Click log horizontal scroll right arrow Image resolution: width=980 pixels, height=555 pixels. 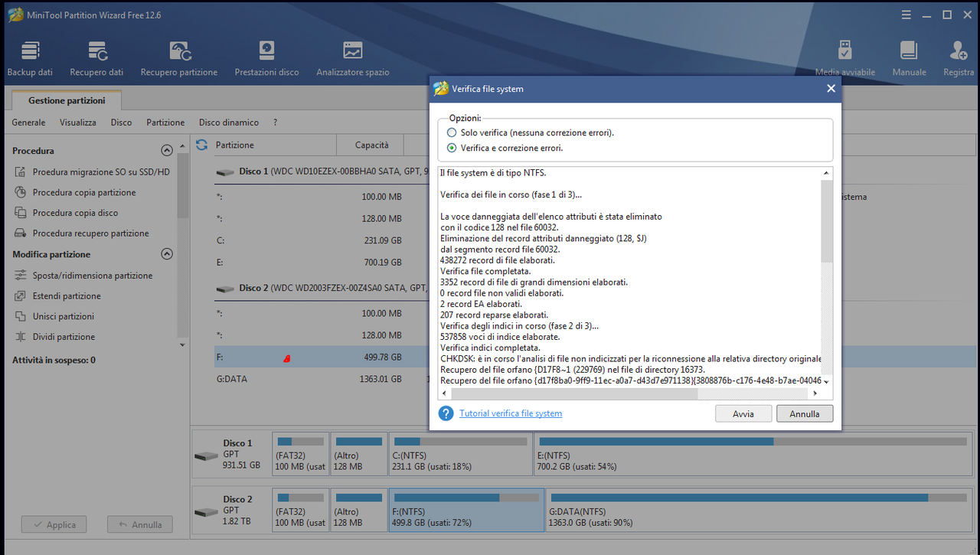(815, 393)
